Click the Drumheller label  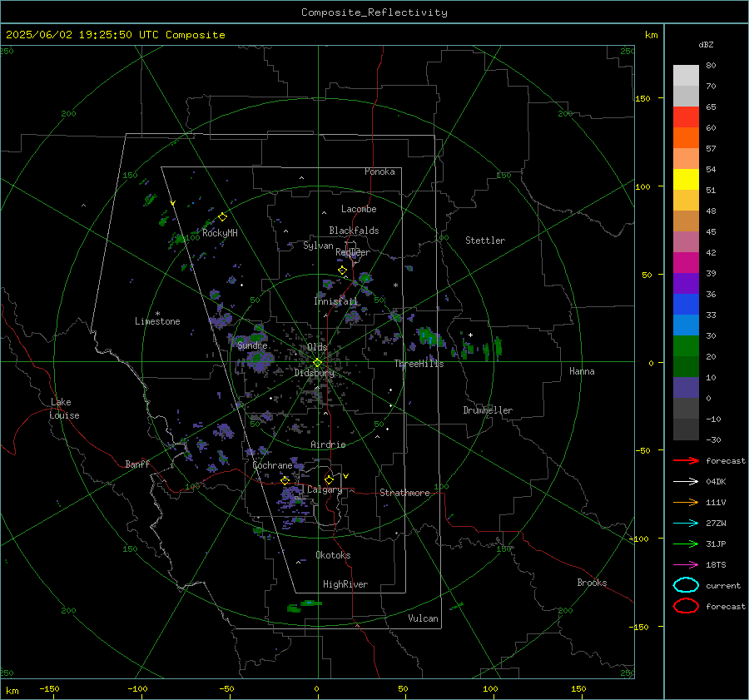tap(488, 410)
